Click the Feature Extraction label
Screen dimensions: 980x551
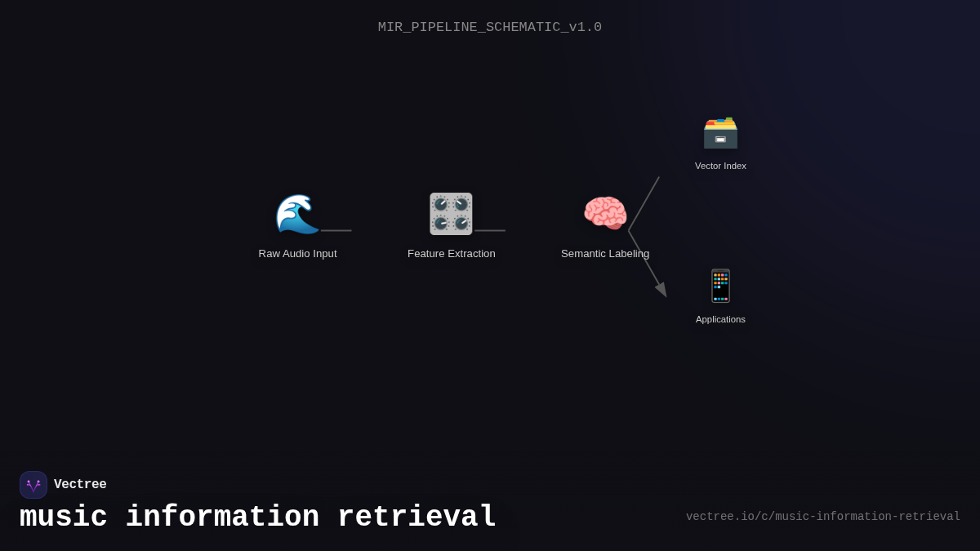[451, 253]
